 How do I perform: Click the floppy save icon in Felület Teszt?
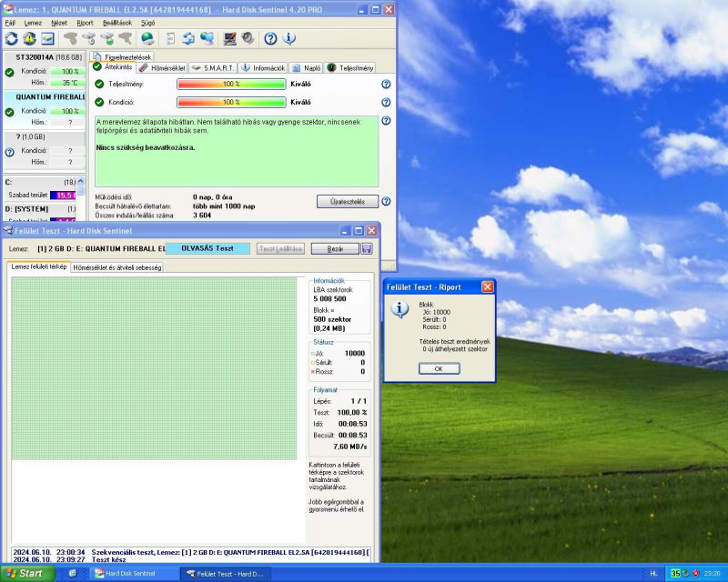(367, 249)
